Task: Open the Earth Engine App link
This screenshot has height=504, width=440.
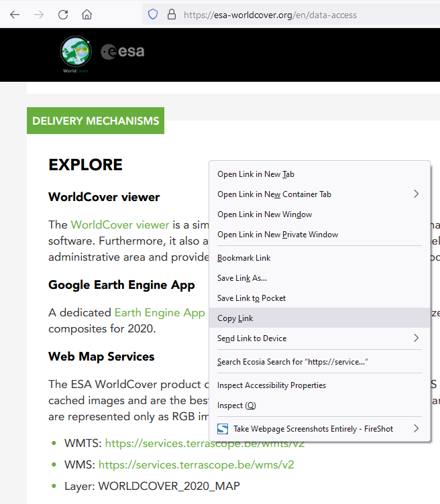Action: (x=160, y=313)
